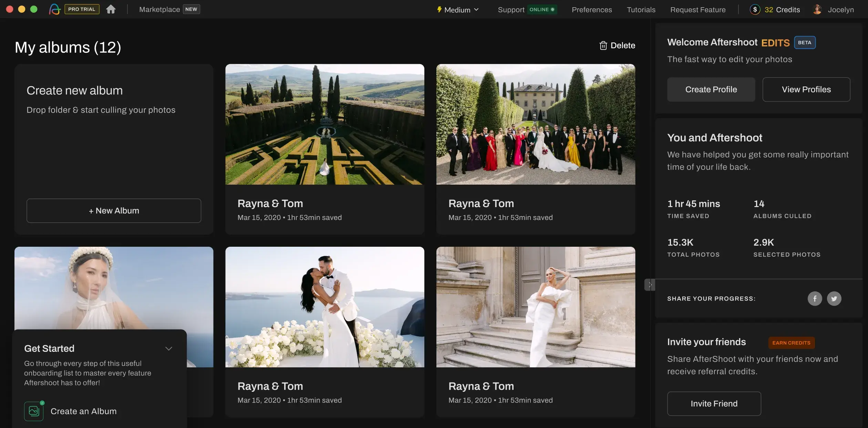Click the Invite Friend button
This screenshot has height=428, width=868.
pos(714,404)
